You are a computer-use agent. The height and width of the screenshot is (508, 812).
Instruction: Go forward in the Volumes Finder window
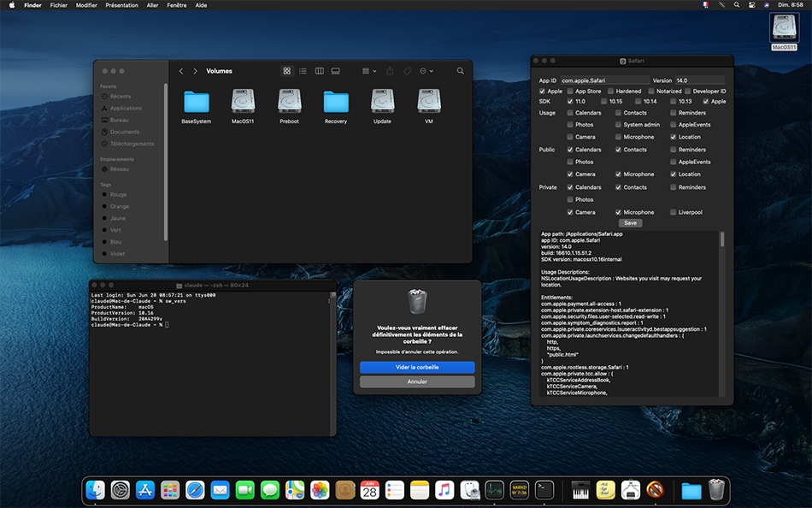pyautogui.click(x=195, y=71)
